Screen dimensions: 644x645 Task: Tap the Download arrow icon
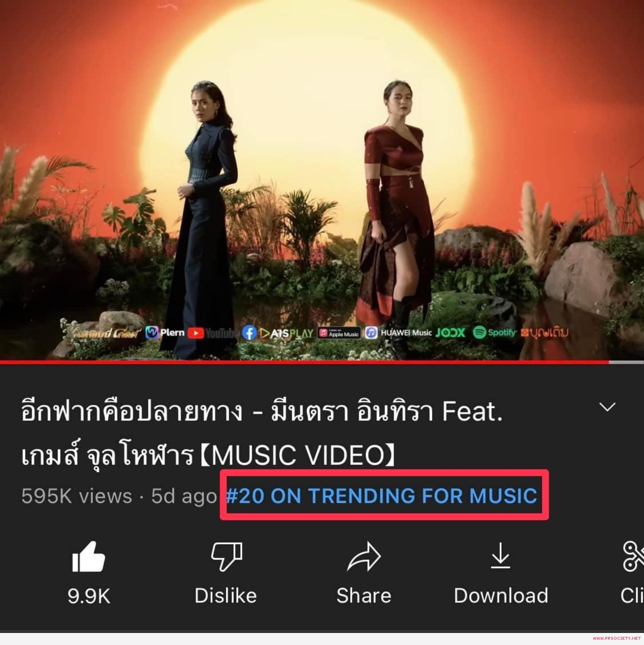tap(501, 556)
